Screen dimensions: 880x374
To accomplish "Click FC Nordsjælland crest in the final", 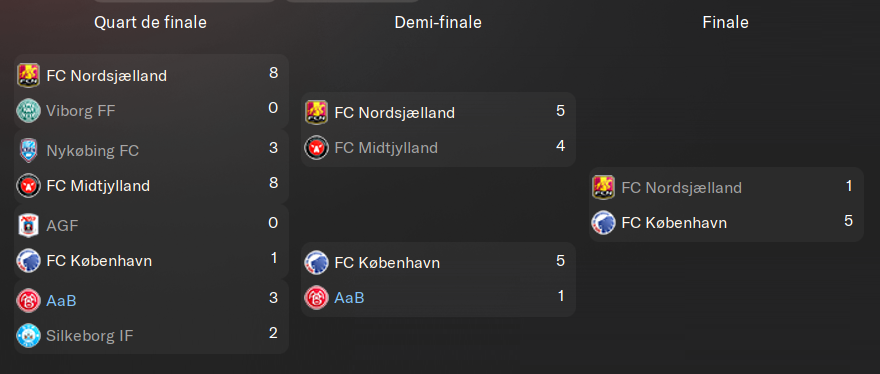I will 603,187.
